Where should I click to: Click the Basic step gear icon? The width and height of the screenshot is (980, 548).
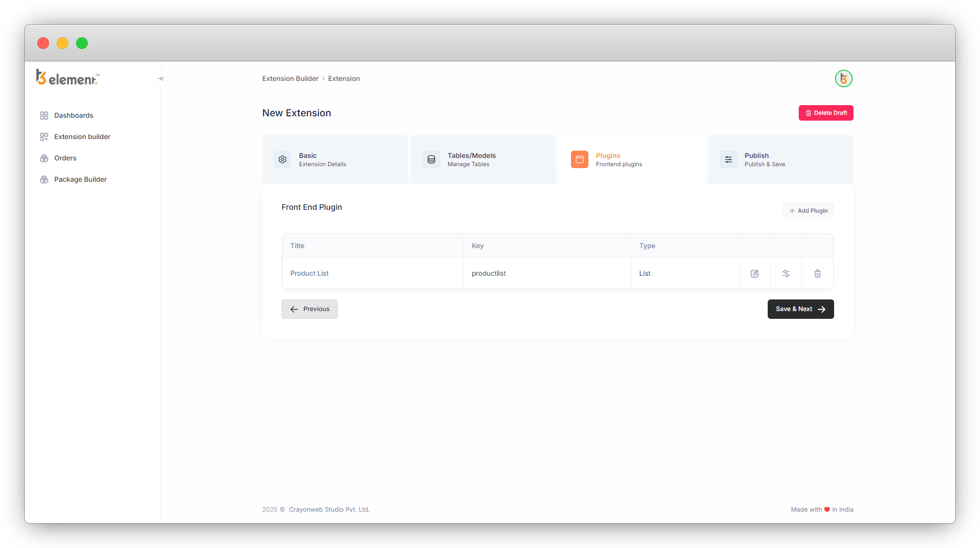click(x=283, y=159)
